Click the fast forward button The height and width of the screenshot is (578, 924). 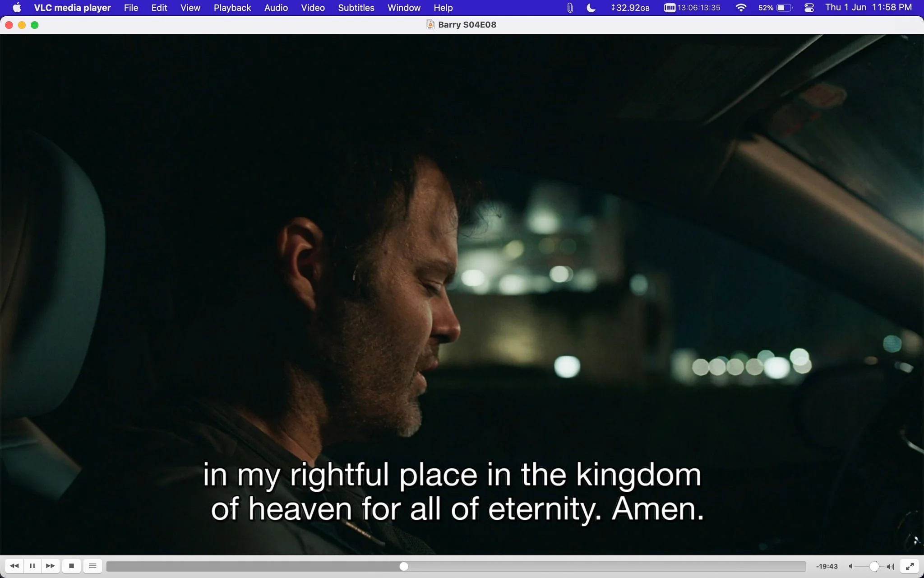(x=51, y=566)
